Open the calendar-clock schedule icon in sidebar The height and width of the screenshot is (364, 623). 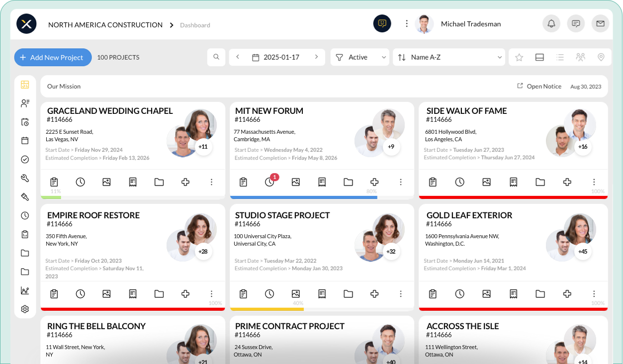pos(25,122)
